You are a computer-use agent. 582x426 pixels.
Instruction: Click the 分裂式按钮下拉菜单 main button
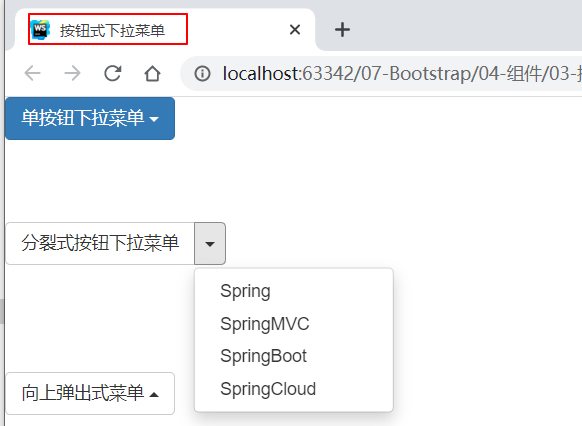pyautogui.click(x=100, y=243)
